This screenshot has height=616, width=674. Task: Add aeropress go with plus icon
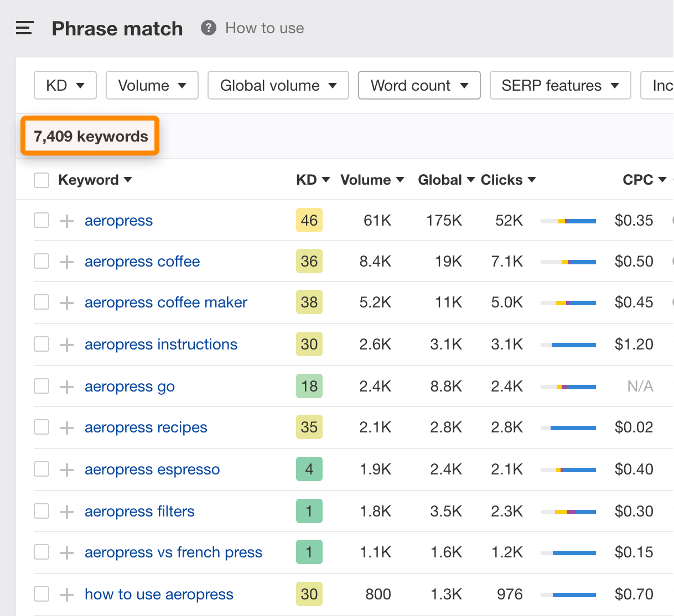tap(67, 387)
